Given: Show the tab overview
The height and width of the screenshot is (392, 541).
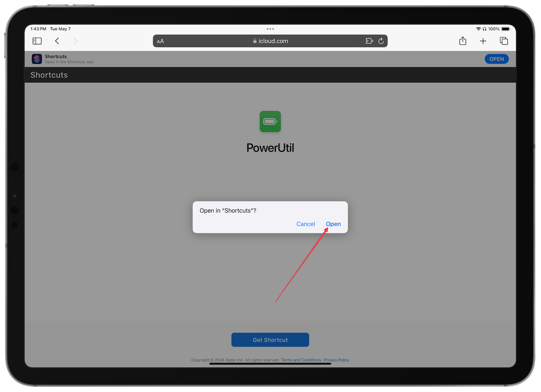Looking at the screenshot, I should pos(504,41).
